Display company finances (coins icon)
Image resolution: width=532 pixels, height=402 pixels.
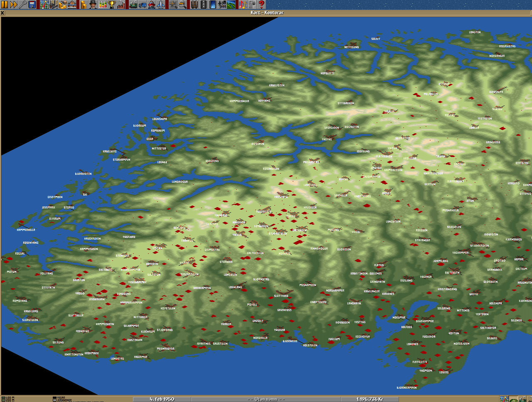84,5
